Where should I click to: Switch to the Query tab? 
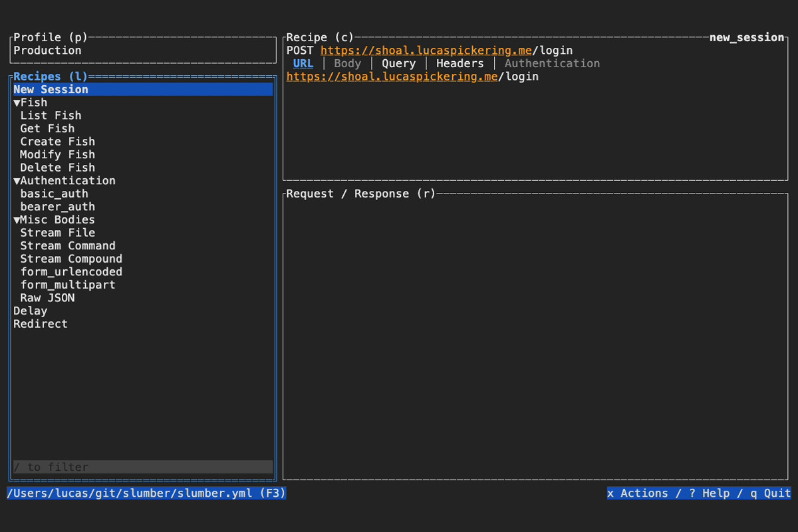pos(398,64)
